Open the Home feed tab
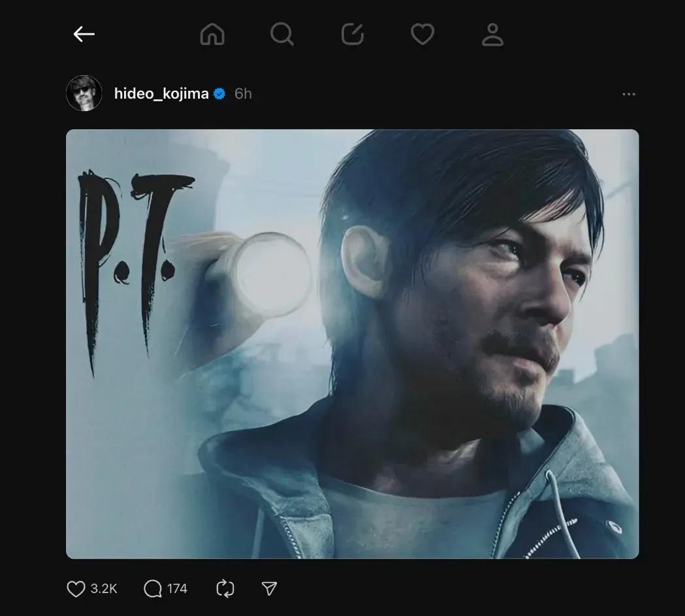The image size is (685, 616). coord(212,34)
